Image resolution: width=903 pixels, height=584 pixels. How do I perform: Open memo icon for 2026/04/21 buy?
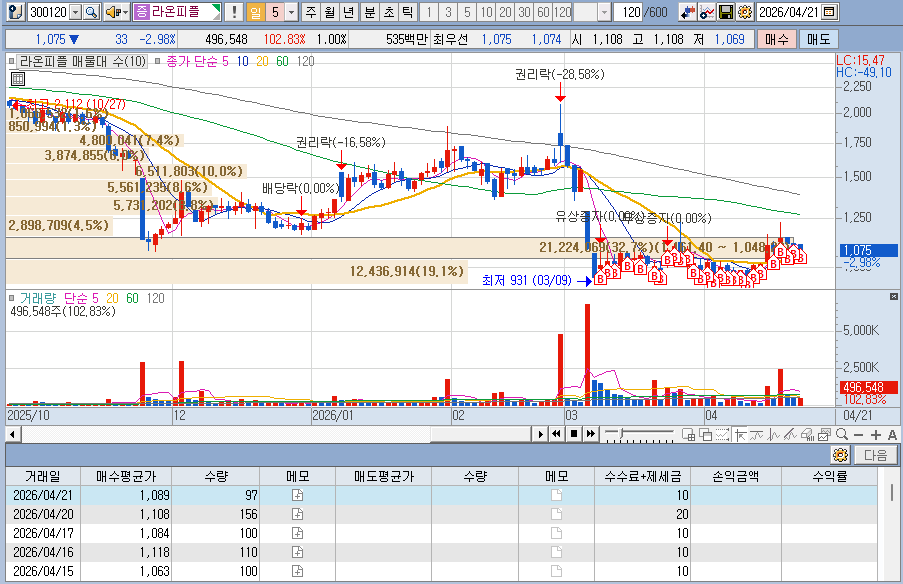[297, 495]
